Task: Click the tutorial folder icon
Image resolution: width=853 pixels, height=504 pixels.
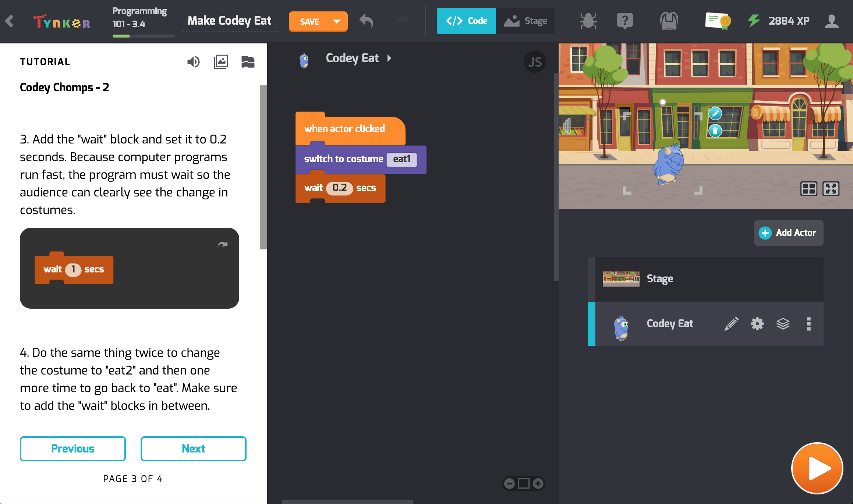Action: [x=248, y=62]
